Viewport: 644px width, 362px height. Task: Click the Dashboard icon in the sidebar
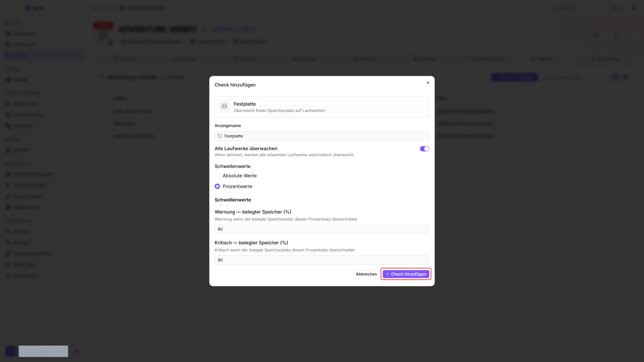click(x=8, y=34)
